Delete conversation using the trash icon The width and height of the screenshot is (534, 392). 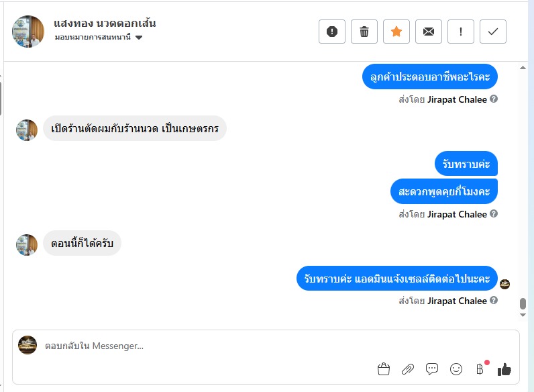[364, 32]
